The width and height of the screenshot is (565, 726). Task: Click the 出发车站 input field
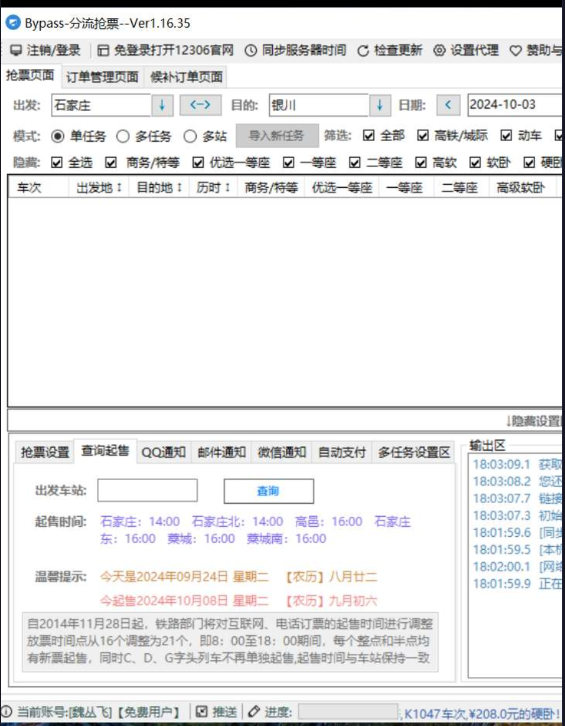pos(147,490)
